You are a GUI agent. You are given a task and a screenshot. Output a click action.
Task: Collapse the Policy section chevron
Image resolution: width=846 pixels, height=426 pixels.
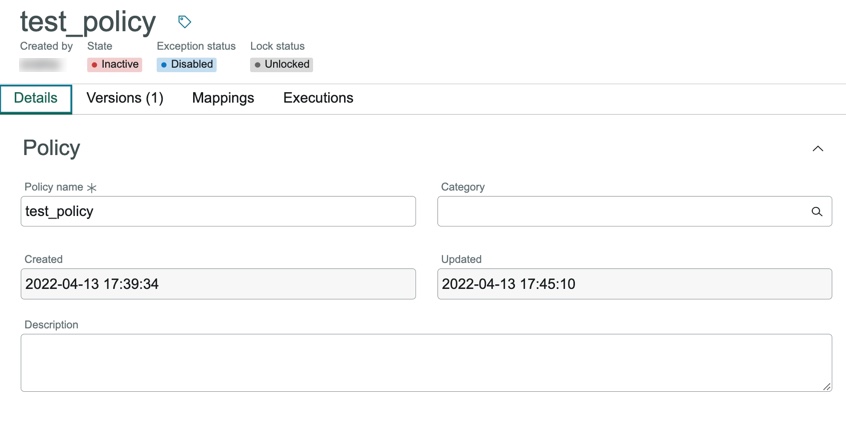pos(818,149)
